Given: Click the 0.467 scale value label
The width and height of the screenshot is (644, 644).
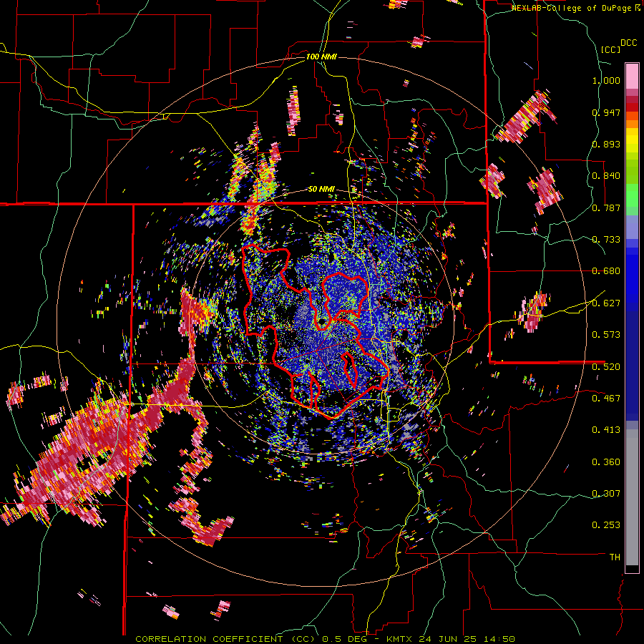Looking at the screenshot, I should (606, 399).
